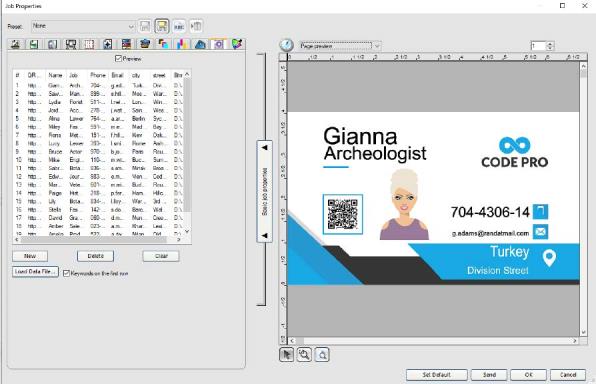Click the phone number 704-4306-14 in preview

[x=490, y=212]
